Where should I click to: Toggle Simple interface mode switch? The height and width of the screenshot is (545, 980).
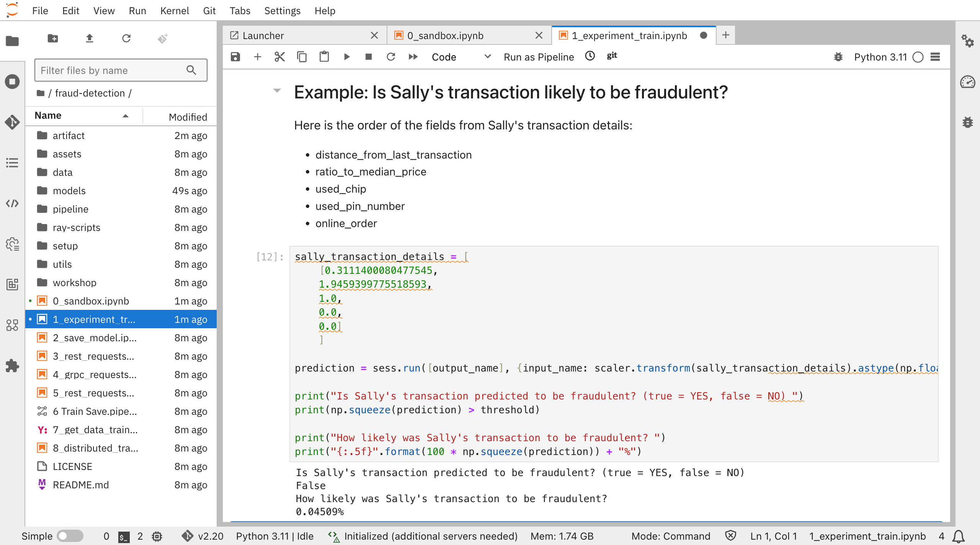tap(70, 536)
